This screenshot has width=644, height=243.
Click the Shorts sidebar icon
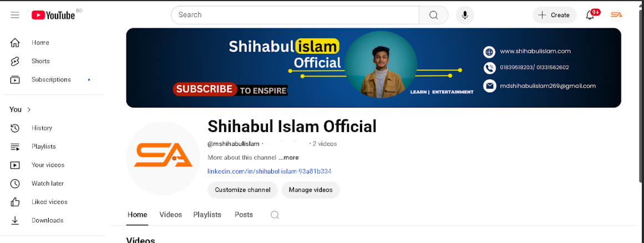pos(15,61)
